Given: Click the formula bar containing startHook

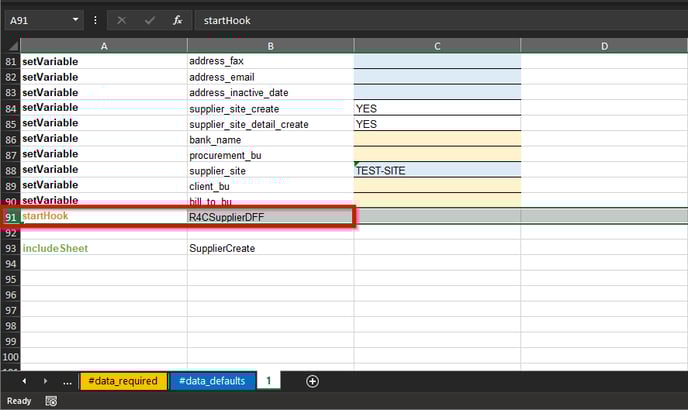Looking at the screenshot, I should pos(441,20).
